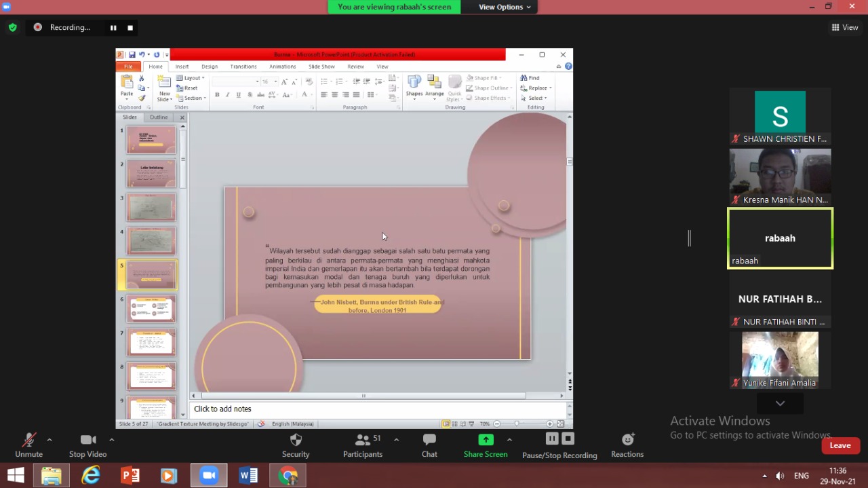The height and width of the screenshot is (488, 868).
Task: Expand the View Options dropdown
Action: (x=505, y=7)
